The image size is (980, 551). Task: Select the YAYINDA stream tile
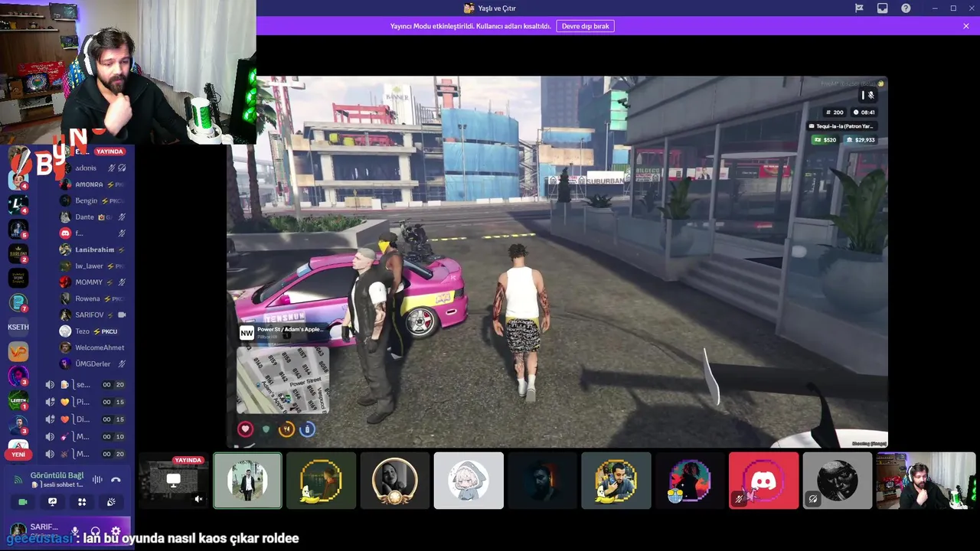point(174,481)
